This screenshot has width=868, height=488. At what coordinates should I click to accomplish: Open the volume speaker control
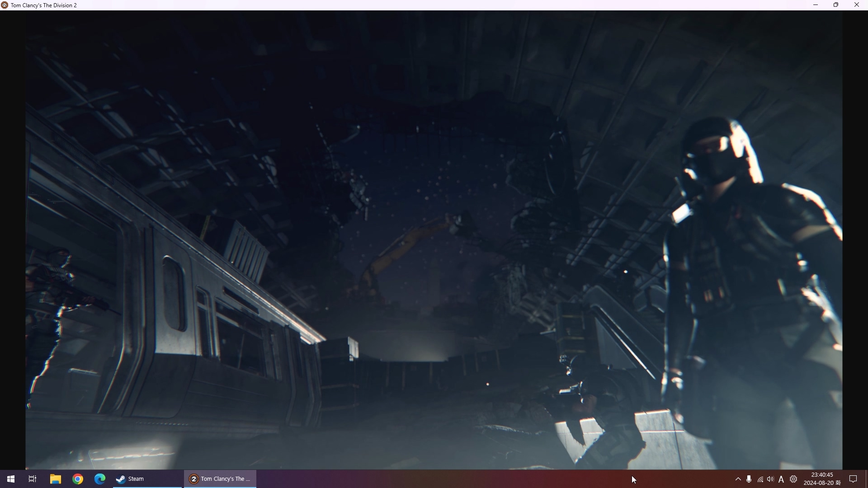pyautogui.click(x=771, y=479)
